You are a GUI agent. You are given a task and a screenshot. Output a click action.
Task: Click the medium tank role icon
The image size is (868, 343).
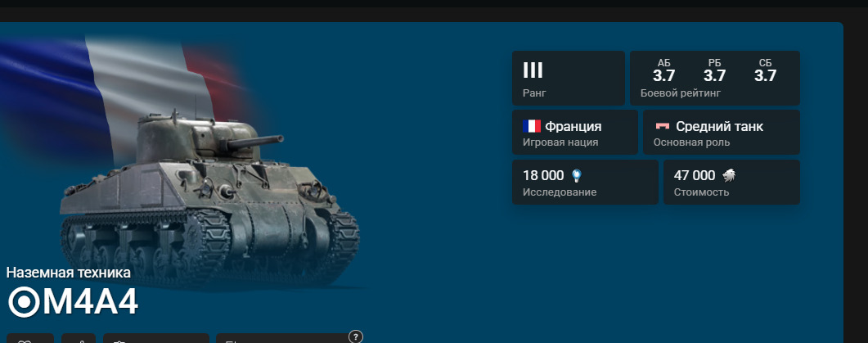pyautogui.click(x=662, y=126)
